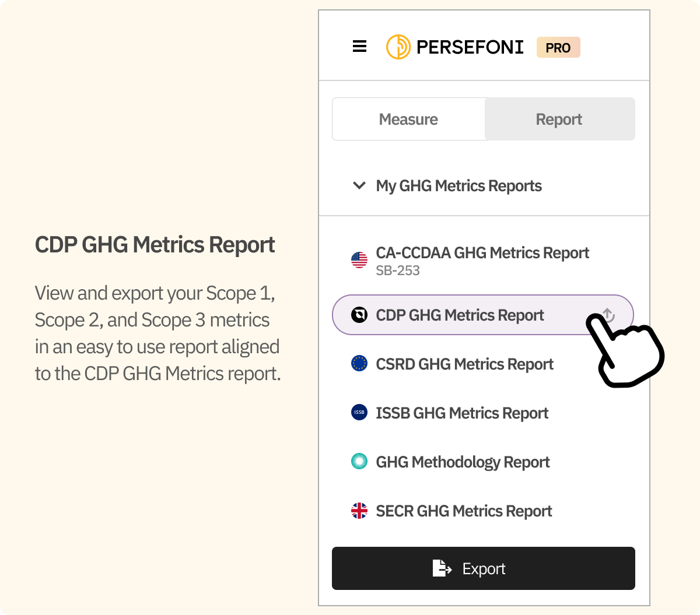Switch to the Measure tab
700x615 pixels.
(408, 119)
